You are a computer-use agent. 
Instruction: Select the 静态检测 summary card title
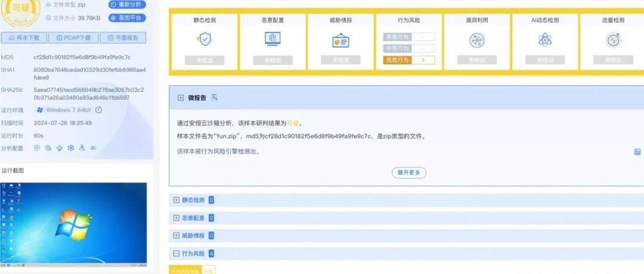click(204, 20)
